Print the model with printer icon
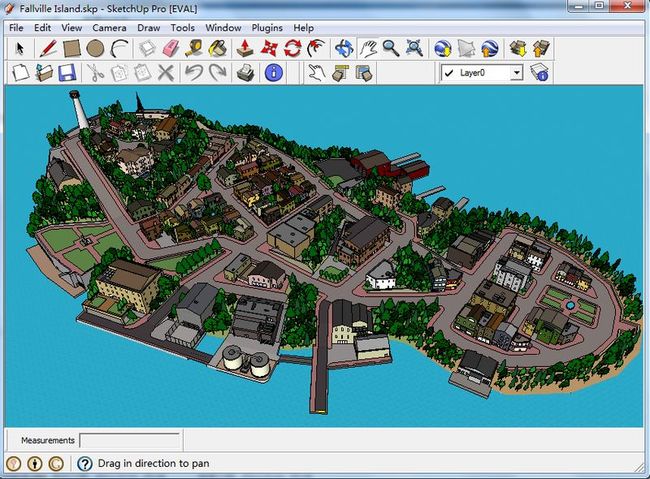 tap(245, 73)
